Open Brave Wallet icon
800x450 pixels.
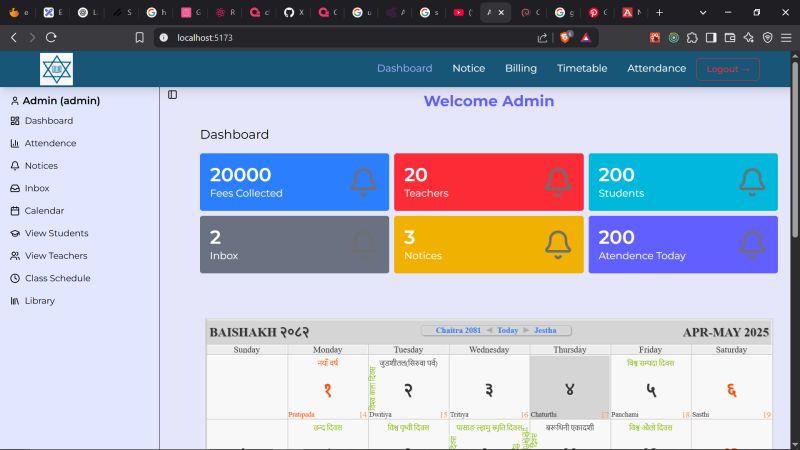[730, 38]
